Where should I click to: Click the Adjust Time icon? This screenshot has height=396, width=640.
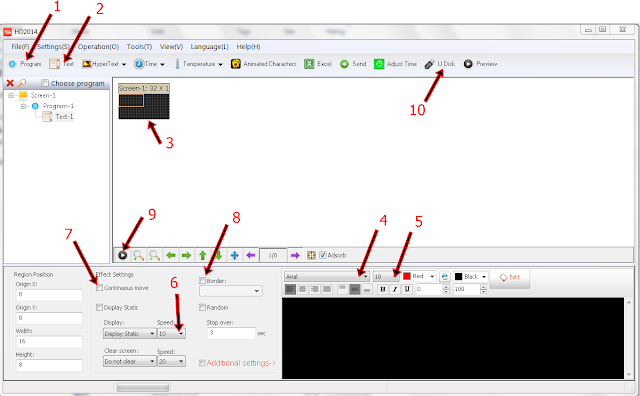pyautogui.click(x=379, y=64)
